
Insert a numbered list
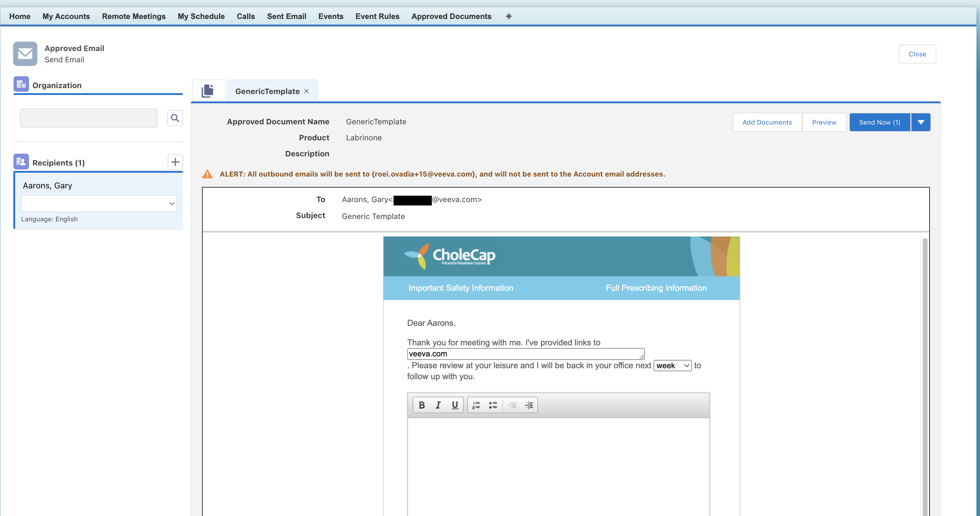[x=476, y=405]
